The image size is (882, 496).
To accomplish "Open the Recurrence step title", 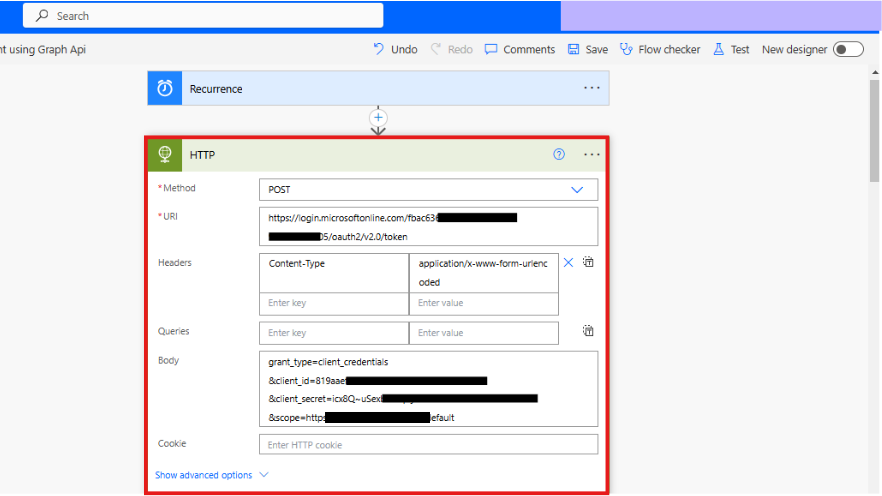I will pyautogui.click(x=216, y=89).
